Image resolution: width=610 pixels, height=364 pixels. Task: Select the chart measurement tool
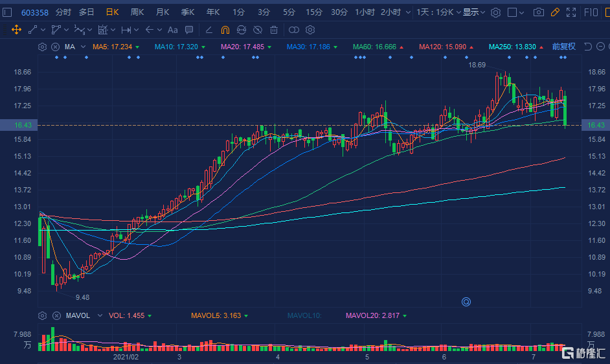(103, 30)
